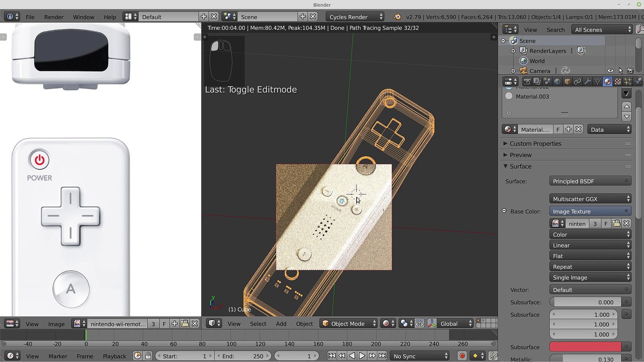
Task: Jump to the first frame
Action: point(332,356)
